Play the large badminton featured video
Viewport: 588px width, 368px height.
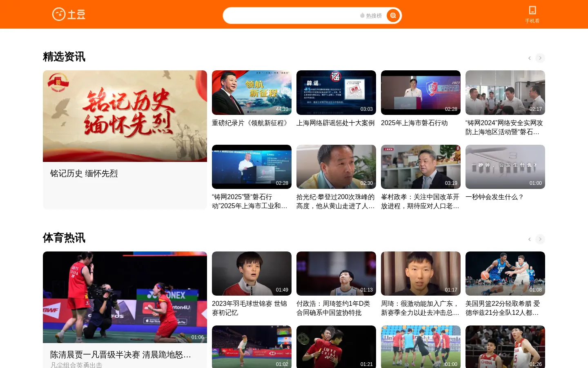[x=125, y=297]
